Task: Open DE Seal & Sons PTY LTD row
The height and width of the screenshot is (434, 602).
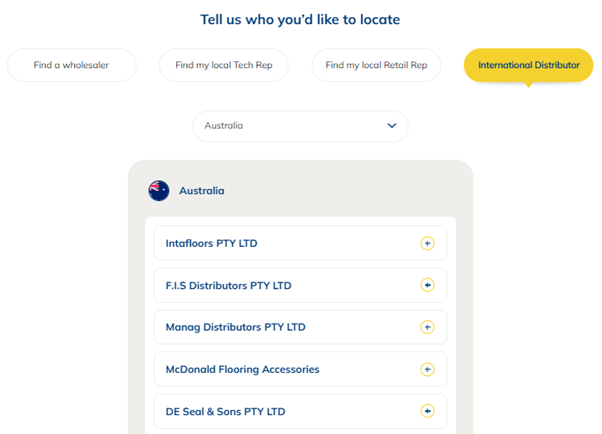Action: pos(300,411)
